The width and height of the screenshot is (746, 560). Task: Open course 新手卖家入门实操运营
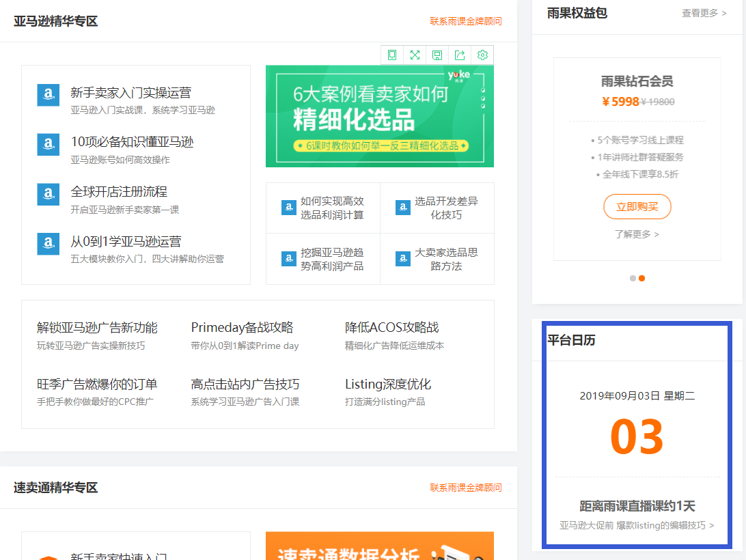[131, 93]
